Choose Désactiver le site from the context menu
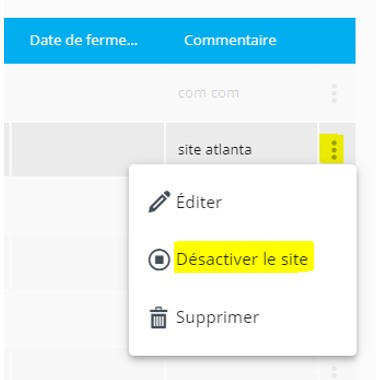This screenshot has width=376, height=380. [x=243, y=259]
